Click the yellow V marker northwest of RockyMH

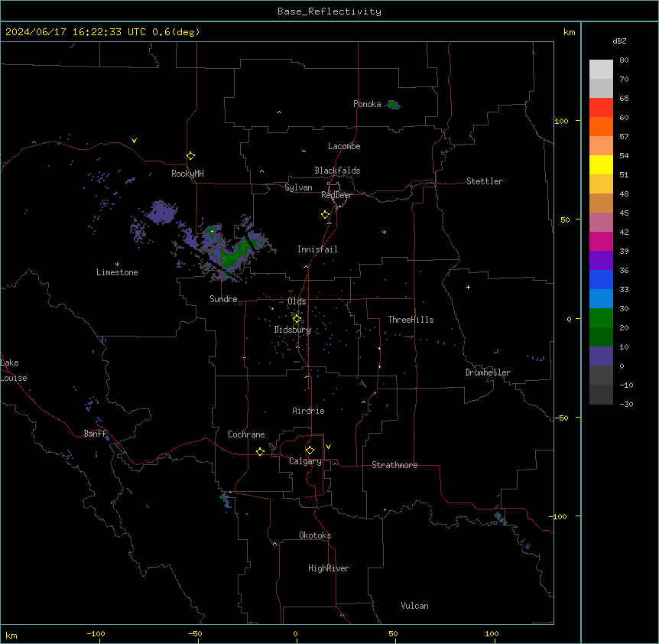[x=134, y=141]
